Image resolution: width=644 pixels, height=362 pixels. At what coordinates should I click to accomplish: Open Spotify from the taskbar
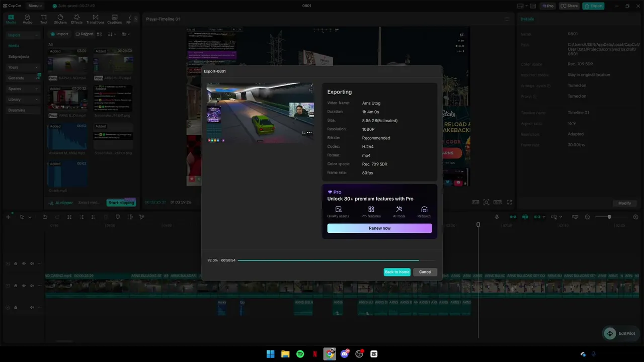pyautogui.click(x=300, y=354)
